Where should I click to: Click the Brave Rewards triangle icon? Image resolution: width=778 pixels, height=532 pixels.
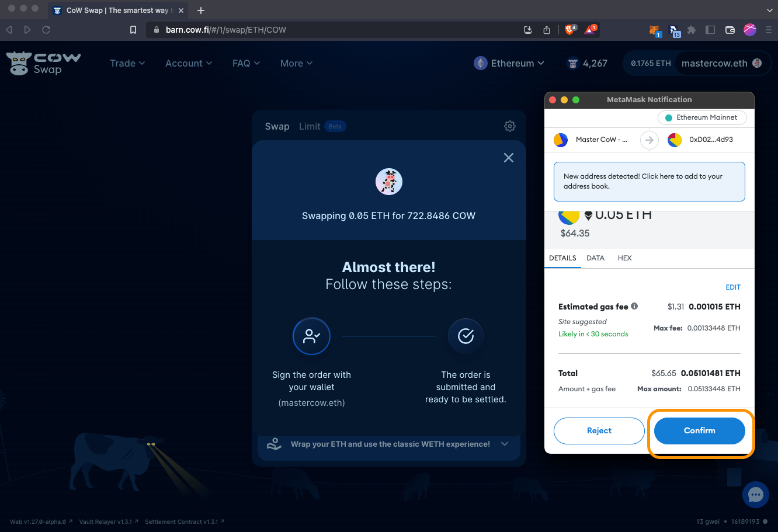590,30
